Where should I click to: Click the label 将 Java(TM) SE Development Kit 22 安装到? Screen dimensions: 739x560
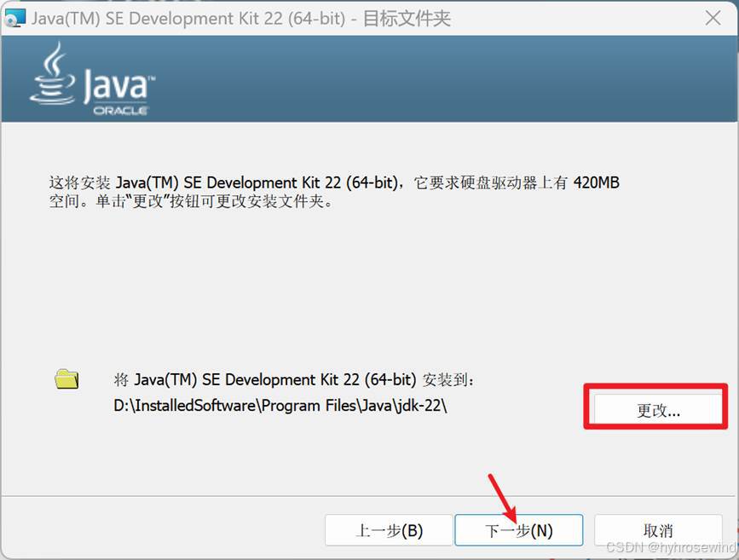pyautogui.click(x=293, y=379)
